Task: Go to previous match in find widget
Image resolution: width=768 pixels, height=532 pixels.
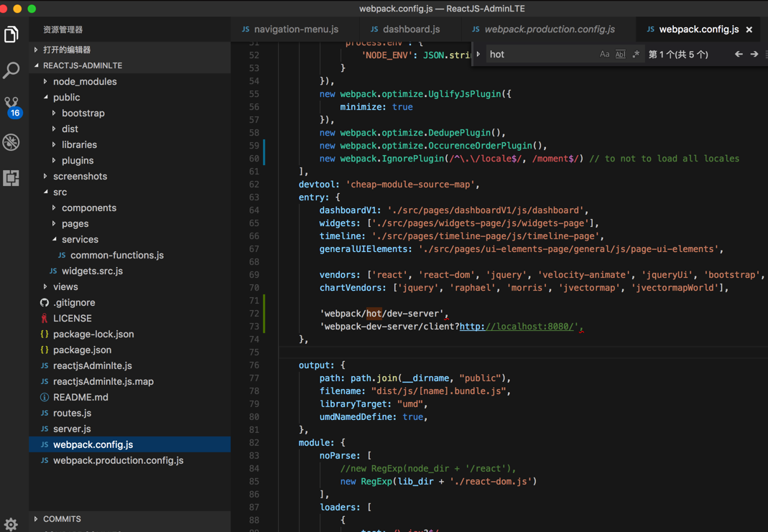Action: point(739,55)
